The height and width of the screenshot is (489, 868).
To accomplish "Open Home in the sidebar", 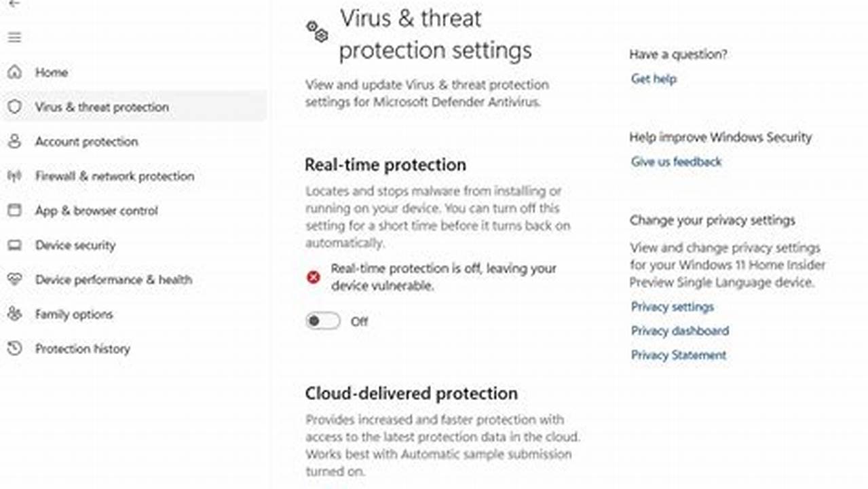I will [x=52, y=72].
